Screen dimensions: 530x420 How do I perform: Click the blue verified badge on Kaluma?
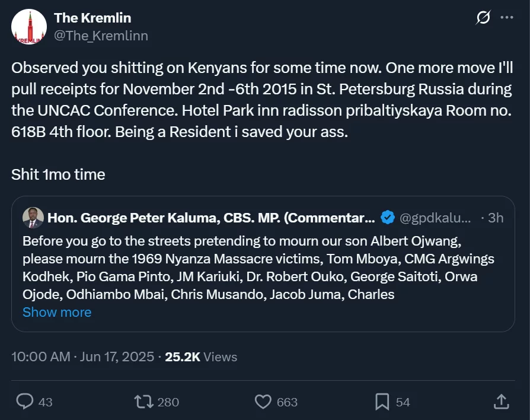[388, 218]
